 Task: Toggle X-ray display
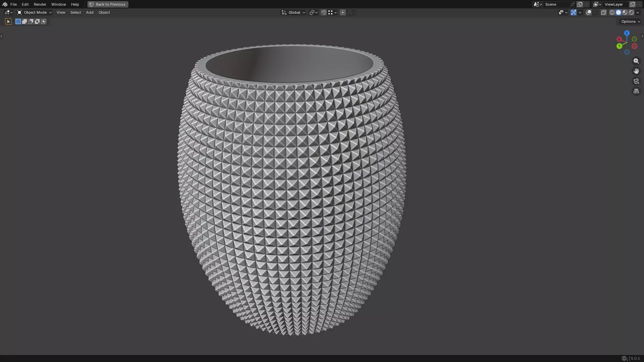[603, 12]
